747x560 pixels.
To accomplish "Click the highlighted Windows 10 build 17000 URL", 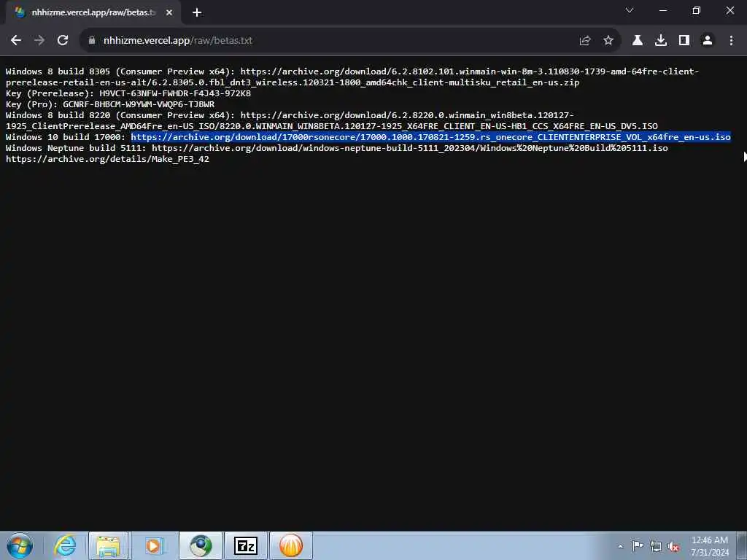I will [x=430, y=137].
